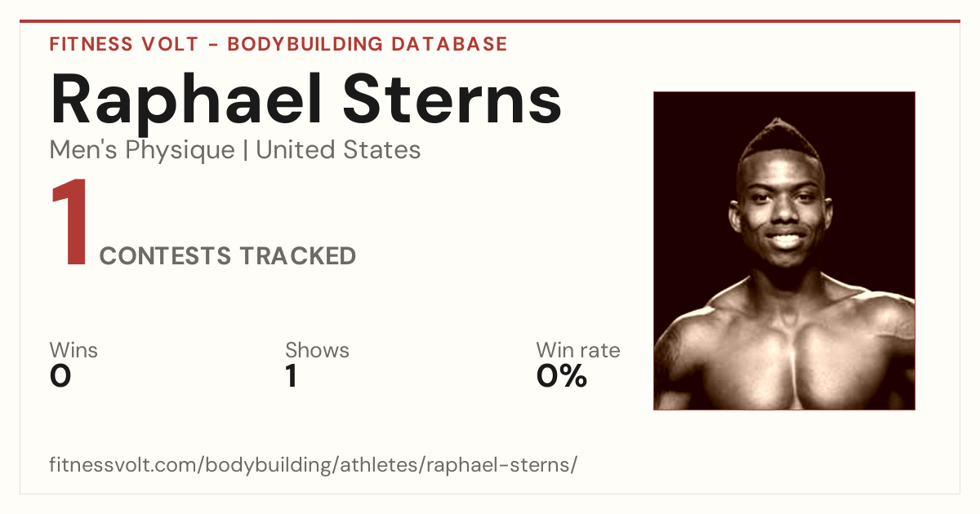Click the United States country label
This screenshot has width=980, height=514.
pos(338,150)
